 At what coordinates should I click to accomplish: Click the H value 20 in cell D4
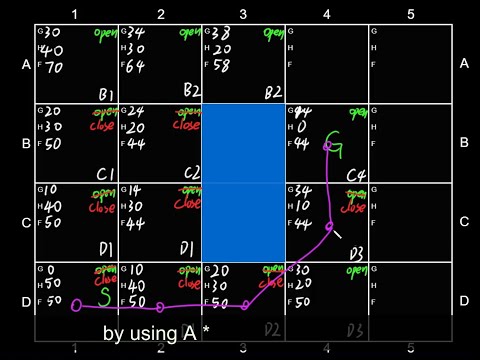pyautogui.click(x=303, y=284)
